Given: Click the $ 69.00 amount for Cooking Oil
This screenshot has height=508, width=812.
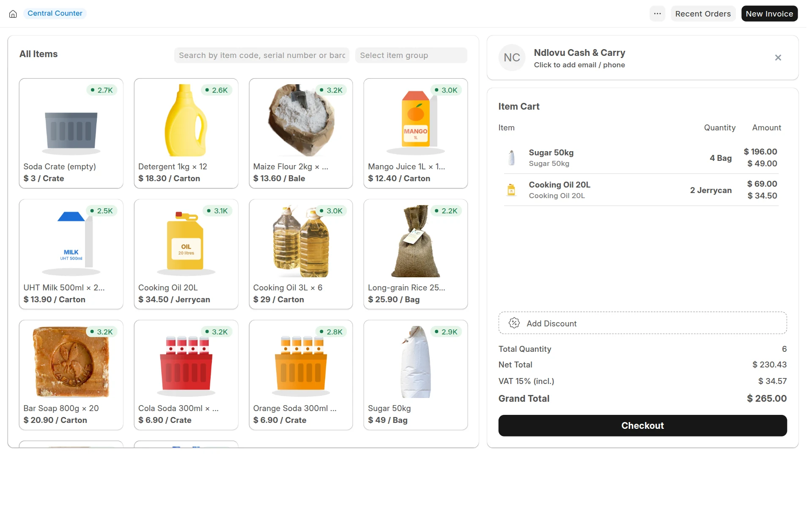Looking at the screenshot, I should 762,184.
